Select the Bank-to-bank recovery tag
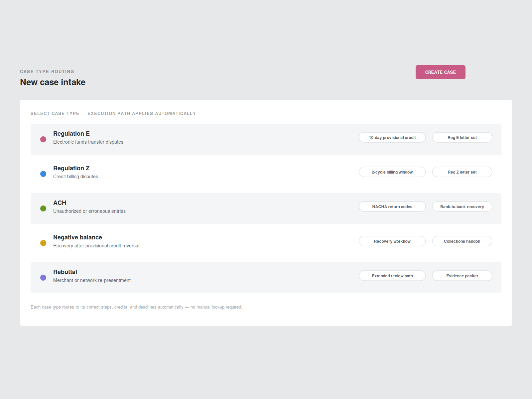Viewport: 532px width, 399px height. click(x=462, y=206)
